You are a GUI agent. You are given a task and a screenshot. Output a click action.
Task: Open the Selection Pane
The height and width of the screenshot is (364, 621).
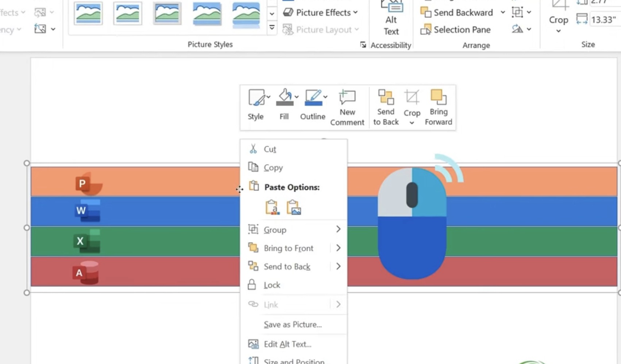455,30
